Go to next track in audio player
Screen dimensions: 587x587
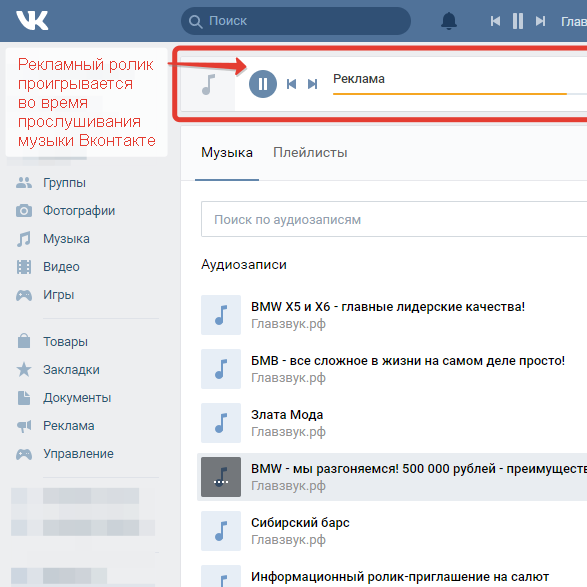coord(313,84)
